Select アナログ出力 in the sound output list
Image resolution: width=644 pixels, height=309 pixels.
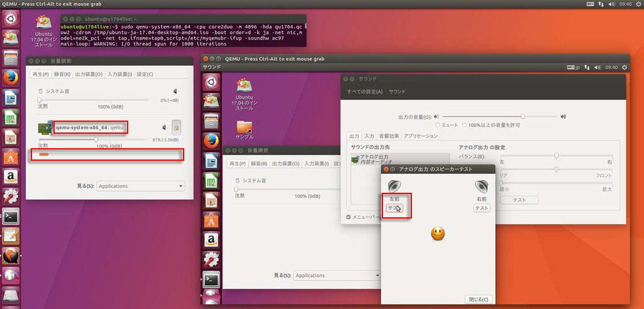tap(400, 160)
